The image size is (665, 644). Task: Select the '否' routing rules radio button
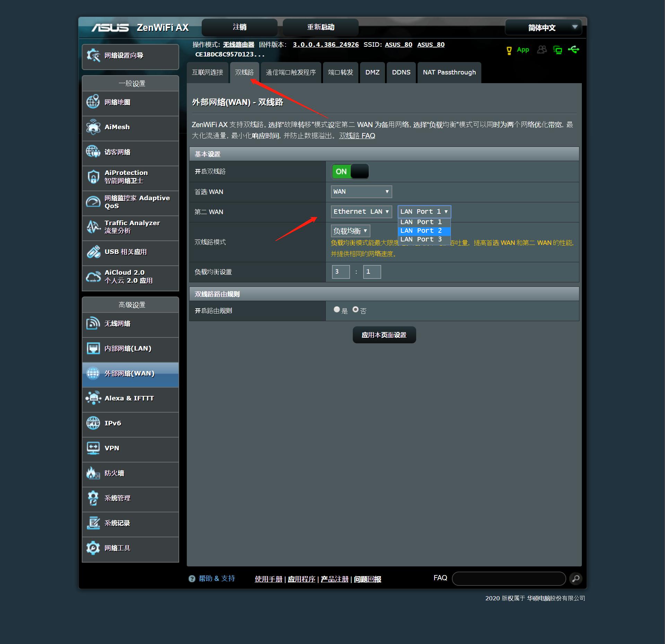pyautogui.click(x=356, y=309)
